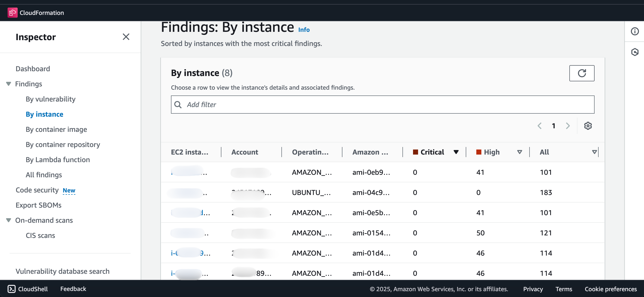Click the ami-0e5b… cell
Viewport: 644px width, 297px height.
[x=371, y=213]
